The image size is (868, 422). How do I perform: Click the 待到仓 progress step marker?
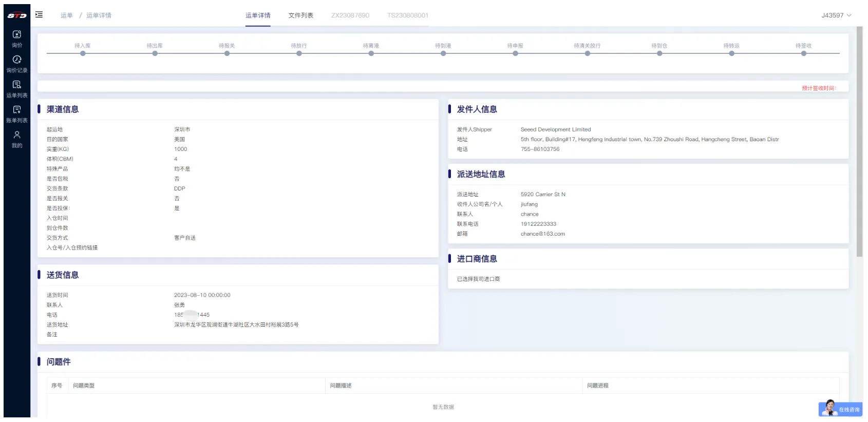tap(659, 53)
